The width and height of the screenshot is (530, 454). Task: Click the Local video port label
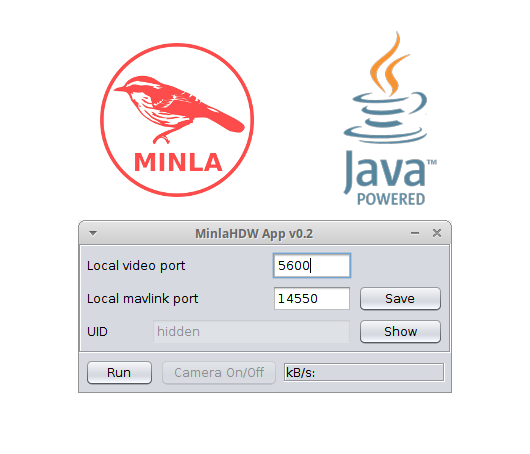[x=136, y=266]
